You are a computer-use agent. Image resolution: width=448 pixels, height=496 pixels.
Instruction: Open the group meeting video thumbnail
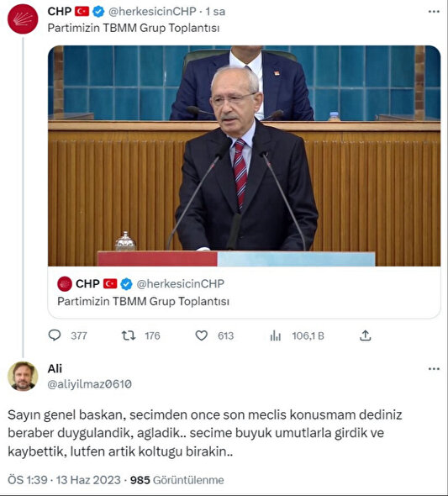pyautogui.click(x=244, y=156)
